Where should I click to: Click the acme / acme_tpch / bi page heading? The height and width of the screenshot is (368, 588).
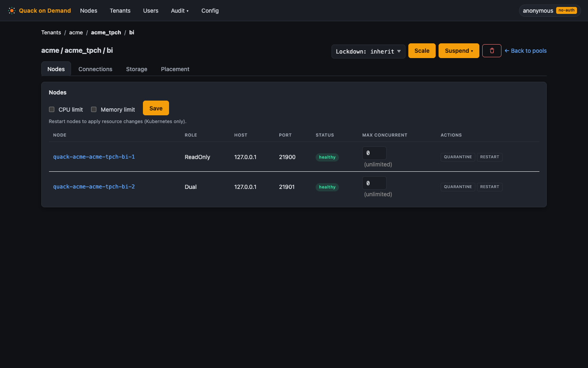[77, 50]
